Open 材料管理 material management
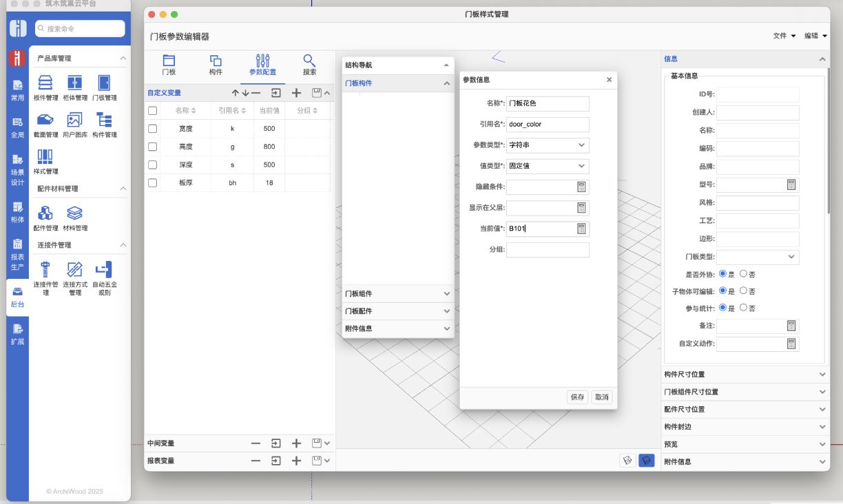Image resolution: width=843 pixels, height=504 pixels. (x=75, y=218)
